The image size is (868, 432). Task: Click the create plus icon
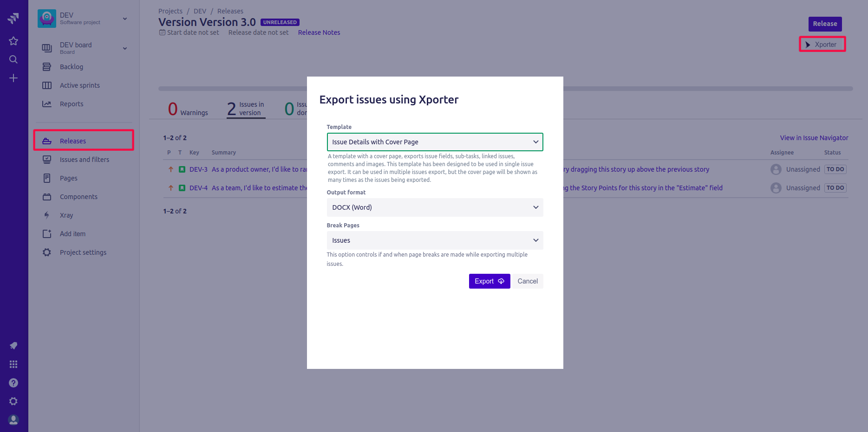(x=13, y=78)
